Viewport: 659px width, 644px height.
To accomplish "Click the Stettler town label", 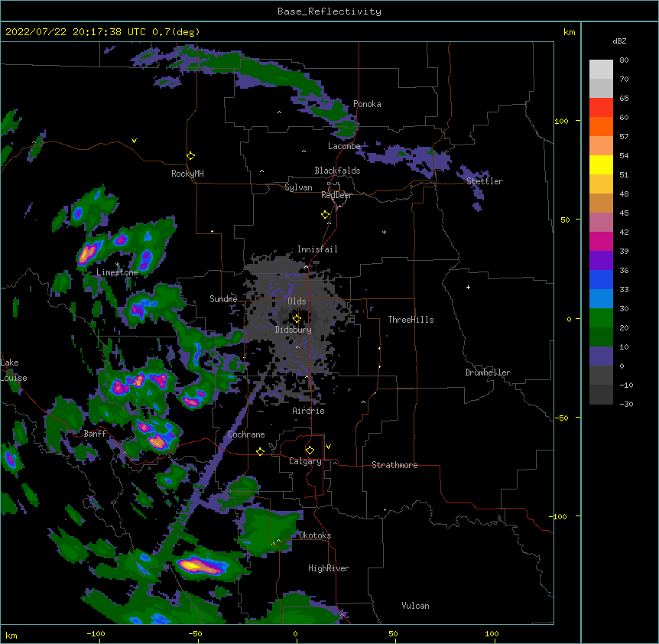I will click(485, 181).
